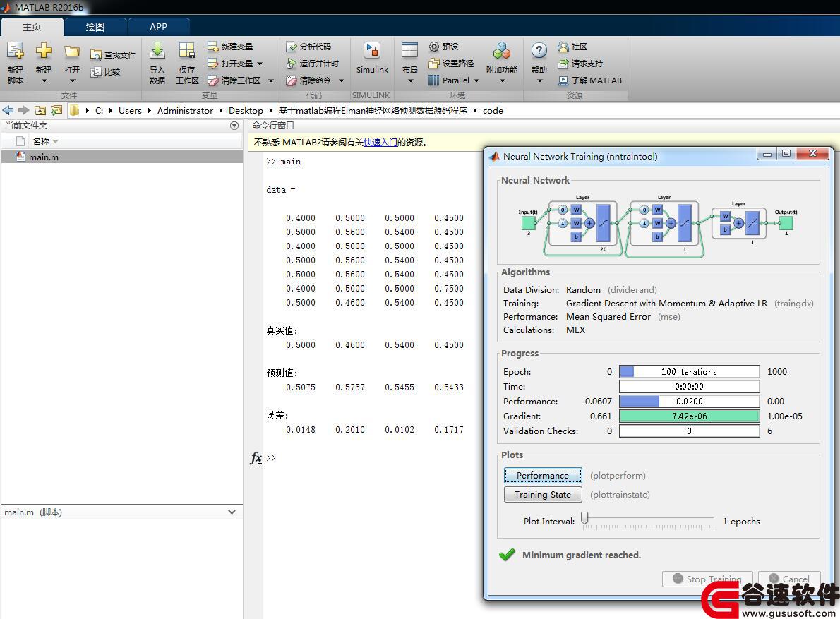Open the Current Folder panel actions menu
Viewport: 840px width, 619px height.
point(234,126)
